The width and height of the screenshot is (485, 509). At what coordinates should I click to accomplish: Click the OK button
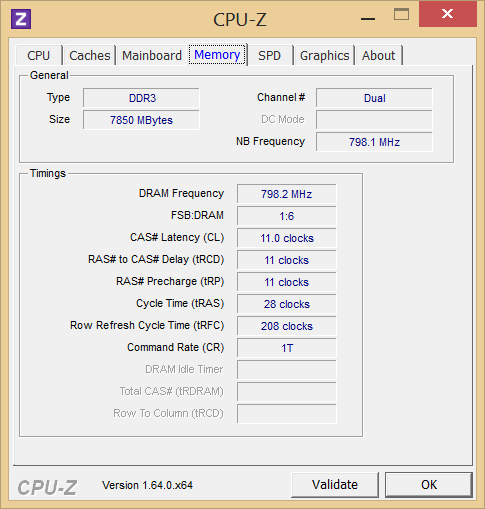[429, 485]
